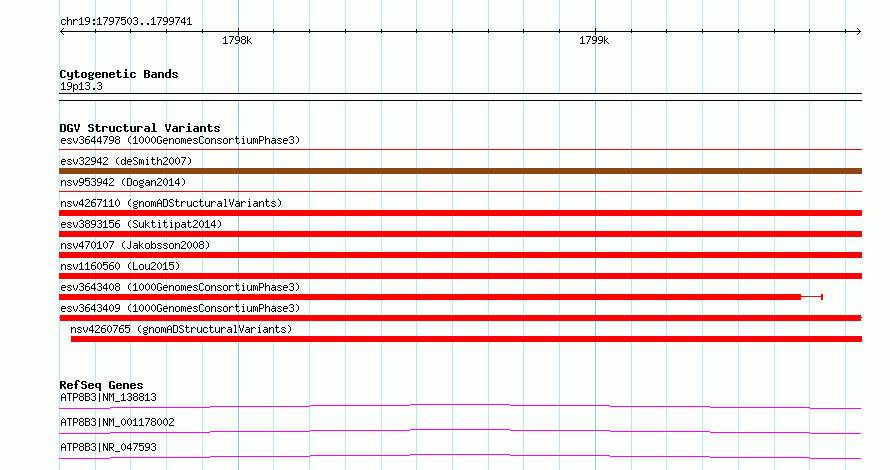
Task: Open nsv4260765 gnomAD variant label
Action: (181, 329)
